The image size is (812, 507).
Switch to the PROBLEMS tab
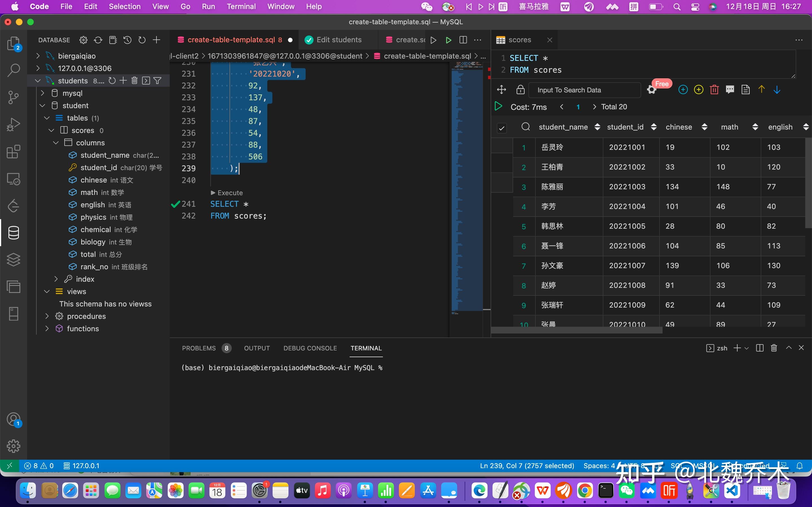click(x=199, y=348)
